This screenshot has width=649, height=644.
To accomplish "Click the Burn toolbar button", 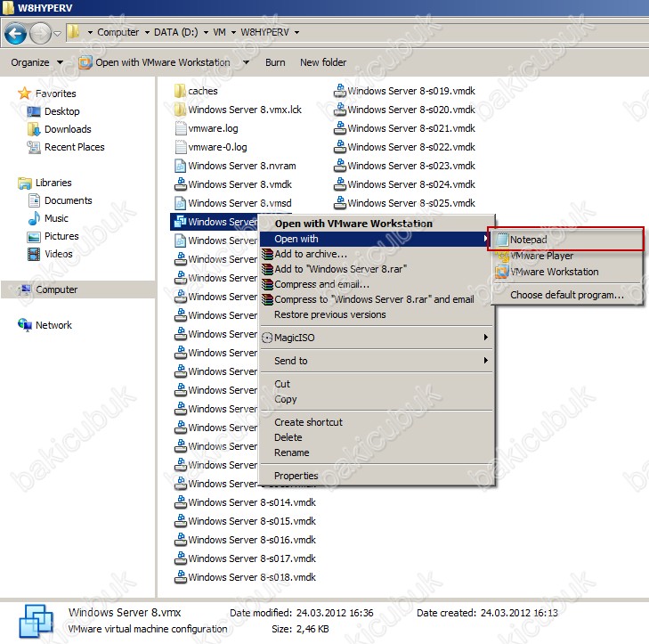I will pos(275,62).
